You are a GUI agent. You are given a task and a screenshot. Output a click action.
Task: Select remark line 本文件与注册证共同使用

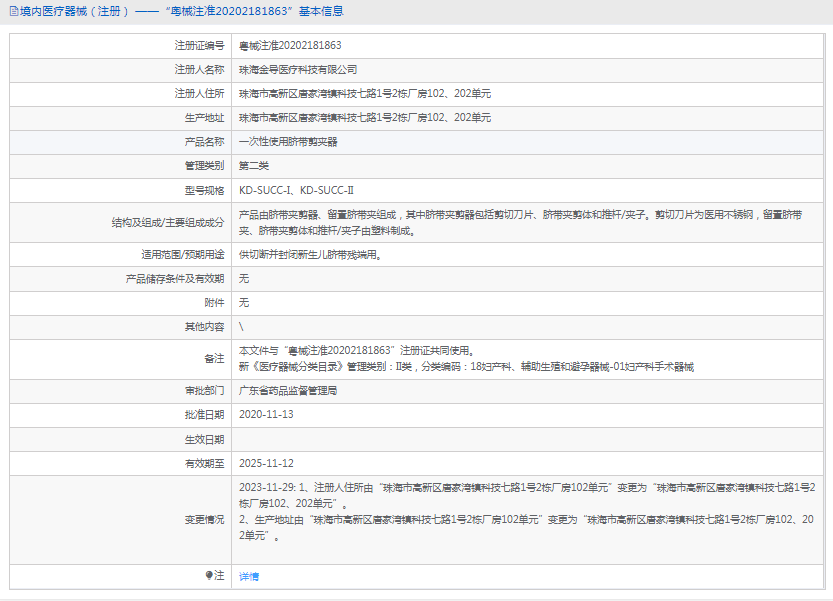pos(357,351)
